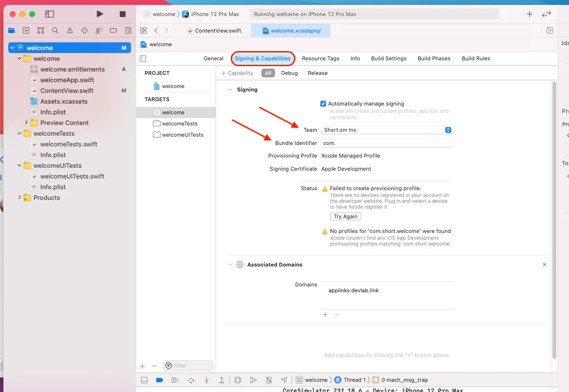The width and height of the screenshot is (569, 392).
Task: Collapse the welcomeUITests folder
Action: tap(19, 165)
